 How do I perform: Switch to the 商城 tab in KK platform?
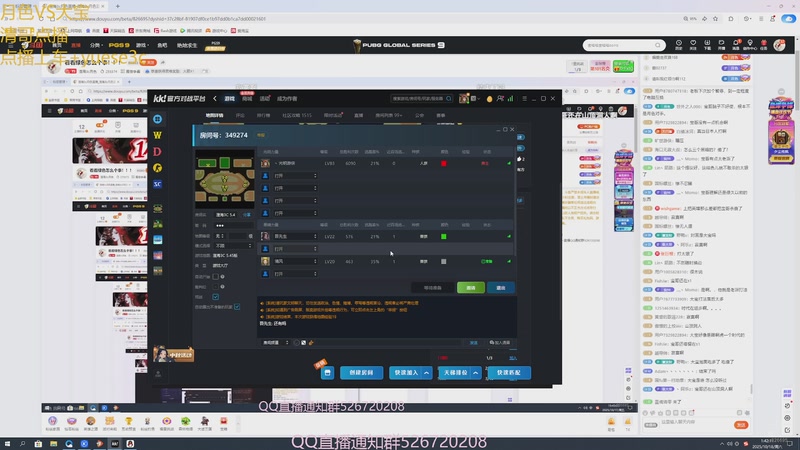(247, 99)
